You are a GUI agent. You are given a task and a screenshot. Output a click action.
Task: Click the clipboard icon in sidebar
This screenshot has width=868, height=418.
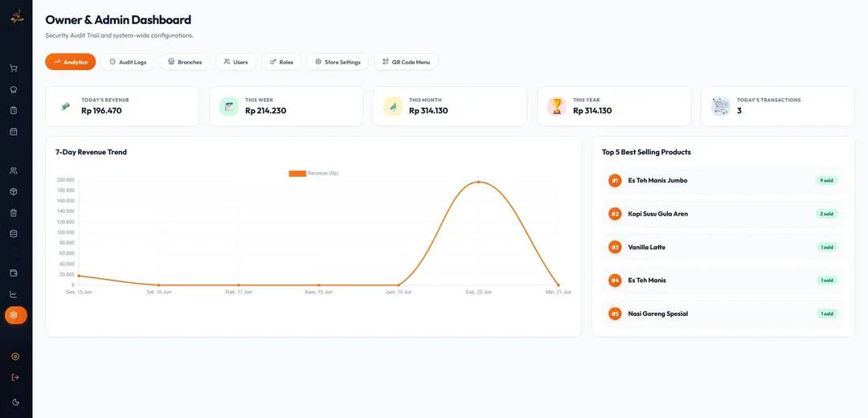(x=14, y=110)
